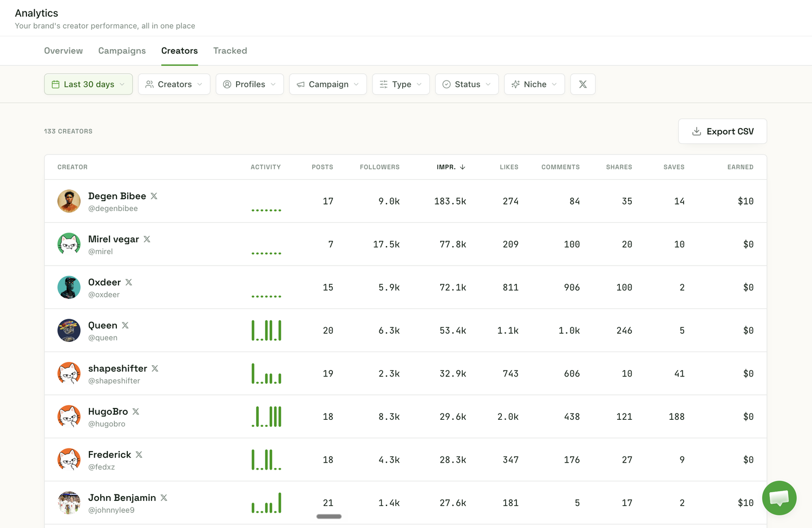Click Degen Bibee's avatar
The height and width of the screenshot is (528, 812).
[69, 201]
